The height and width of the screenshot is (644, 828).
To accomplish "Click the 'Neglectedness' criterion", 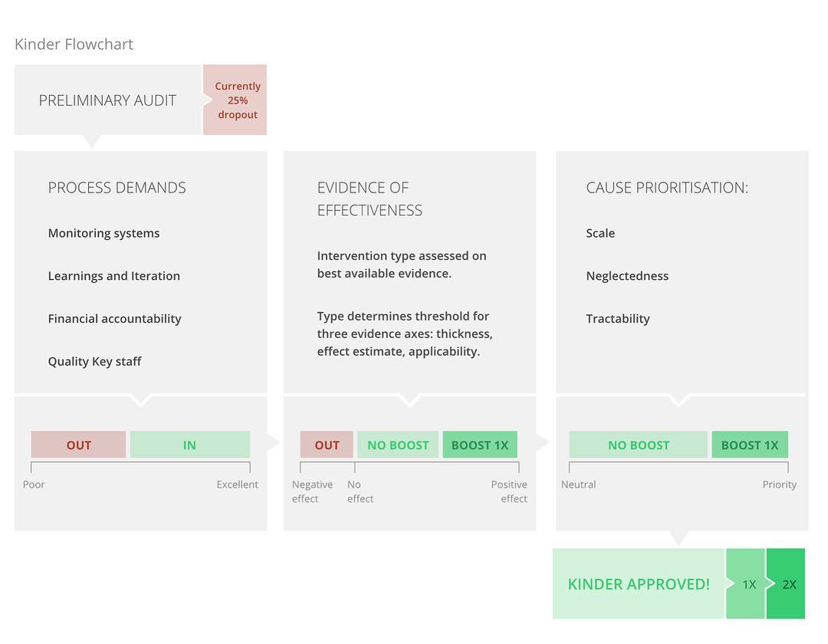I will (627, 276).
